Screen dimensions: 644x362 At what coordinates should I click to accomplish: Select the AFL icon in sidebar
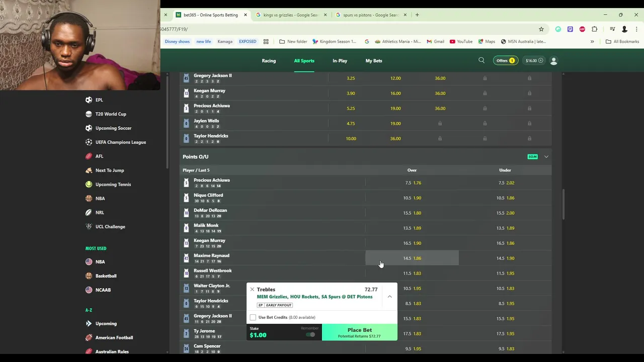pos(89,156)
